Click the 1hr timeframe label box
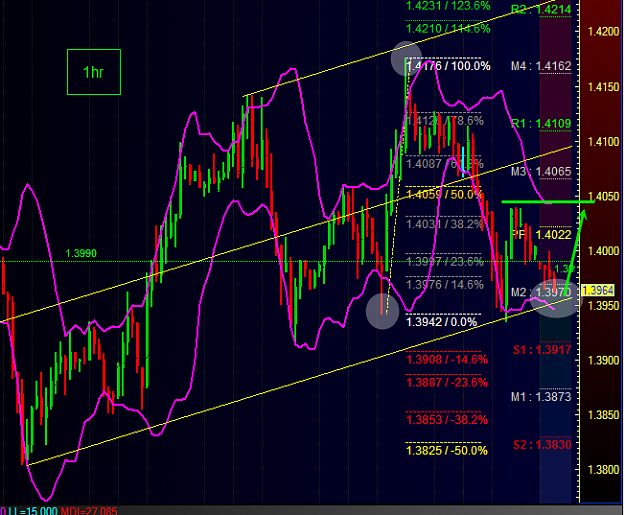The width and height of the screenshot is (625, 515). pos(94,72)
